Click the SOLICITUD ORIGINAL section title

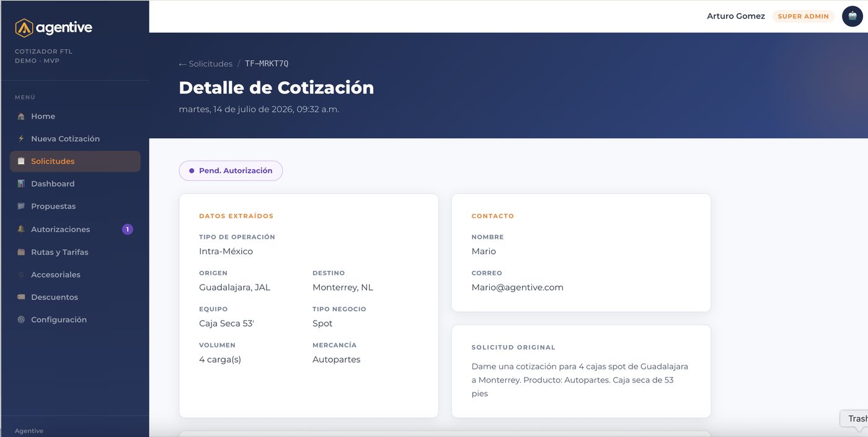[x=513, y=348]
